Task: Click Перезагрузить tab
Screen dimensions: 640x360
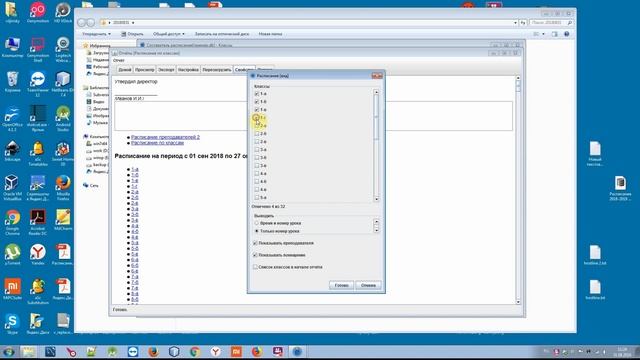Action: pyautogui.click(x=216, y=70)
